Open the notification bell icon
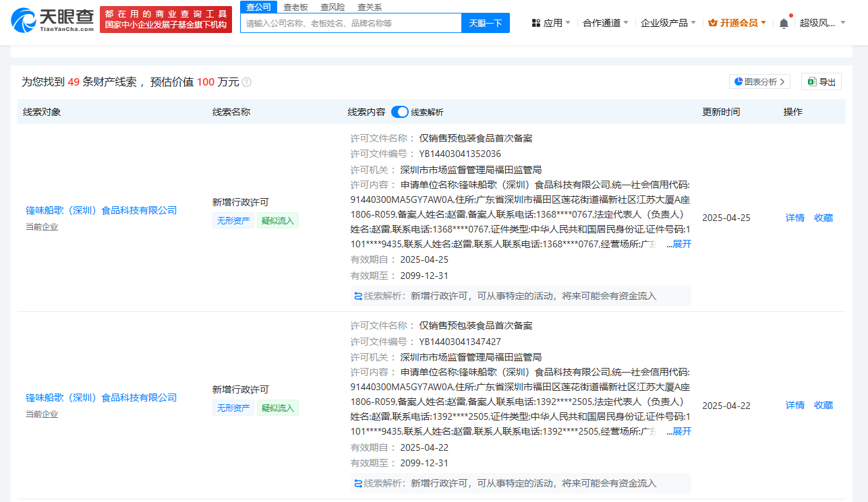The height and width of the screenshot is (502, 868). [783, 23]
